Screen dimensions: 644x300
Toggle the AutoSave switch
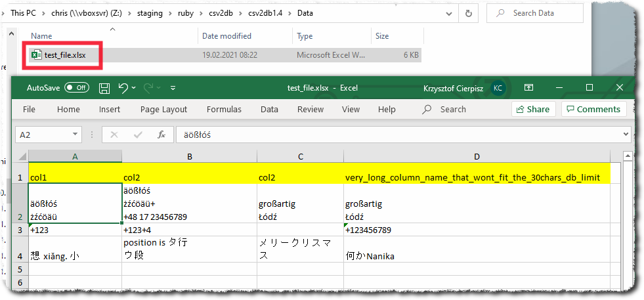click(77, 87)
